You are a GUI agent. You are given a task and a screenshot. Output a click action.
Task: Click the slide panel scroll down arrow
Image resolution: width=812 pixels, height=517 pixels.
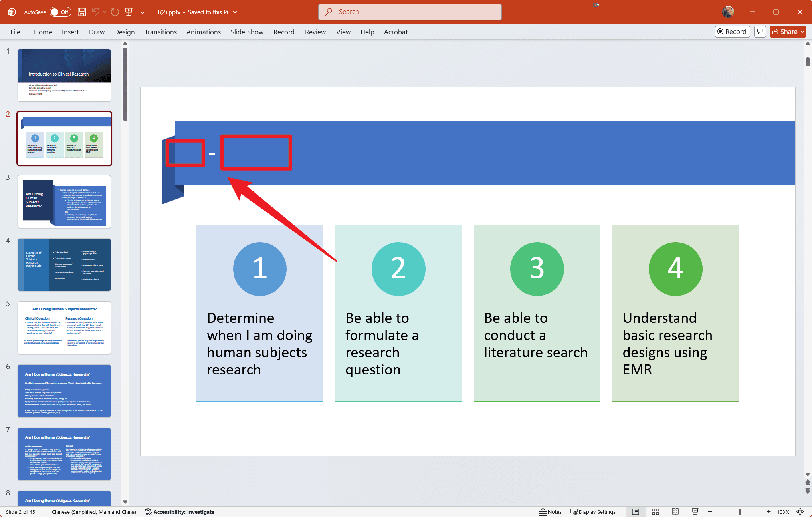(x=125, y=502)
